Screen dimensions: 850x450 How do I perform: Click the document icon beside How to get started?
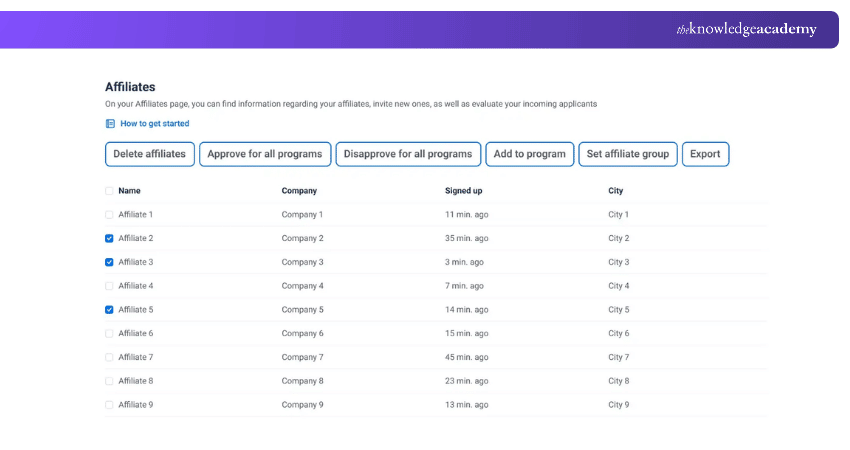click(110, 124)
